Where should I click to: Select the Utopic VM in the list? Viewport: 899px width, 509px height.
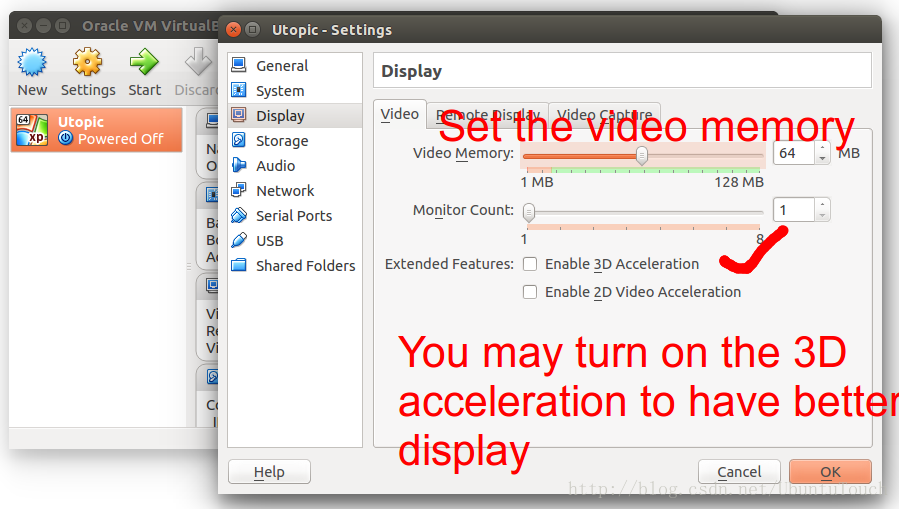click(96, 130)
